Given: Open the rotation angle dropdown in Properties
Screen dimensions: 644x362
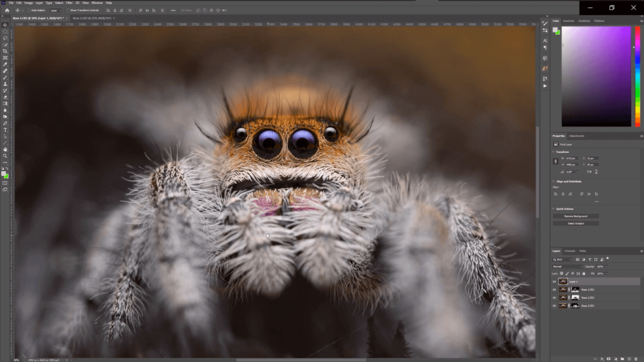Looking at the screenshot, I should pos(577,171).
